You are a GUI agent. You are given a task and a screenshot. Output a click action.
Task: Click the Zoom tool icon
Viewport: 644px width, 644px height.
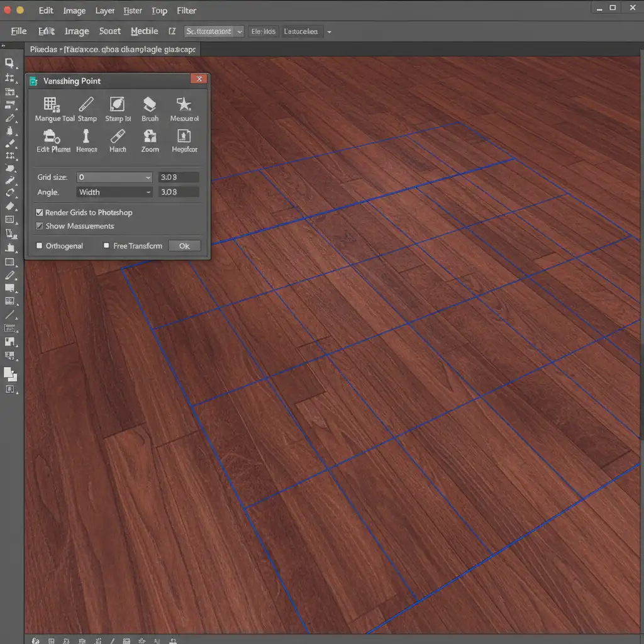[x=150, y=136]
